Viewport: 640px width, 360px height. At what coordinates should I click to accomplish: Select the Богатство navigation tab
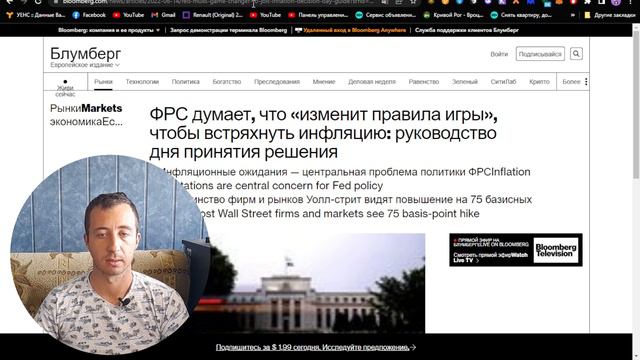[x=227, y=82]
